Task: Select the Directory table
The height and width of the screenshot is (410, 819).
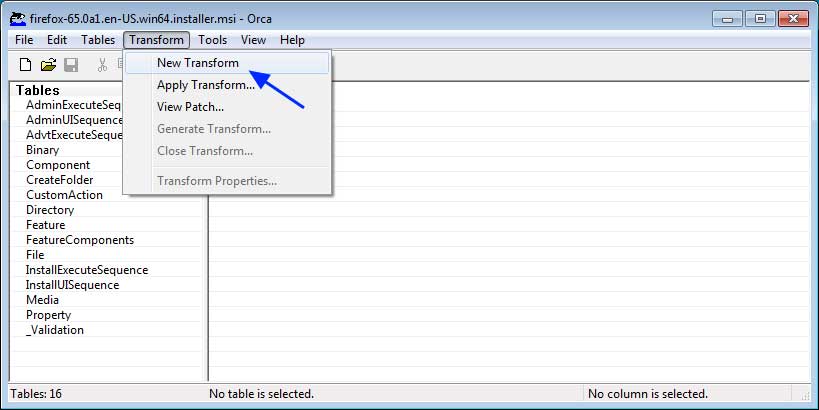Action: 50,210
